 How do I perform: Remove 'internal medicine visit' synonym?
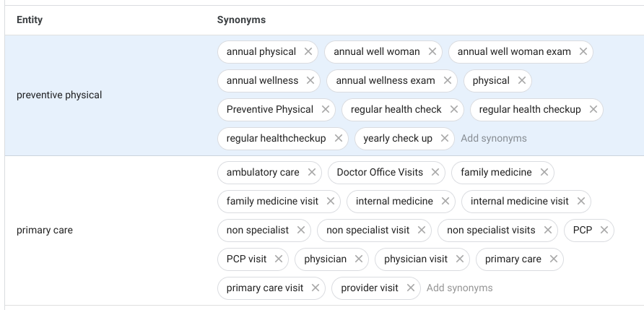pyautogui.click(x=581, y=202)
